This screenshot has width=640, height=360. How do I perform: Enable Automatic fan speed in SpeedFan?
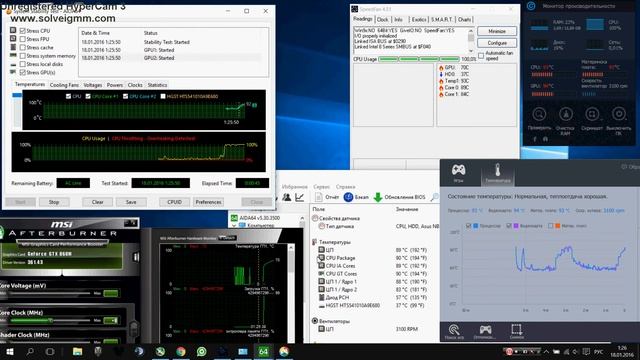pyautogui.click(x=481, y=56)
